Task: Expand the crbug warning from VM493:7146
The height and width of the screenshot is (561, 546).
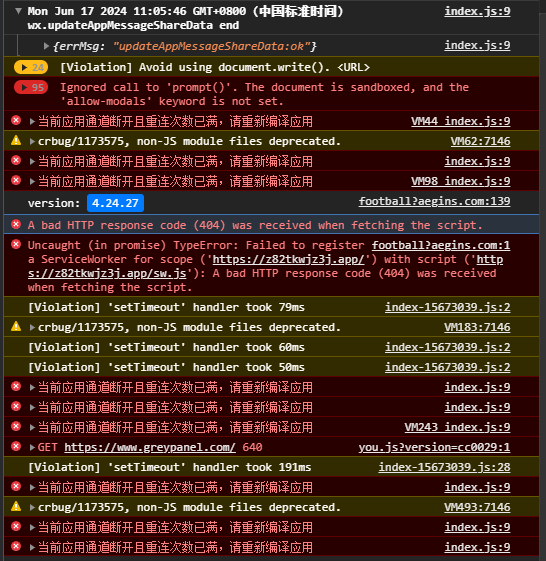Action: (32, 507)
